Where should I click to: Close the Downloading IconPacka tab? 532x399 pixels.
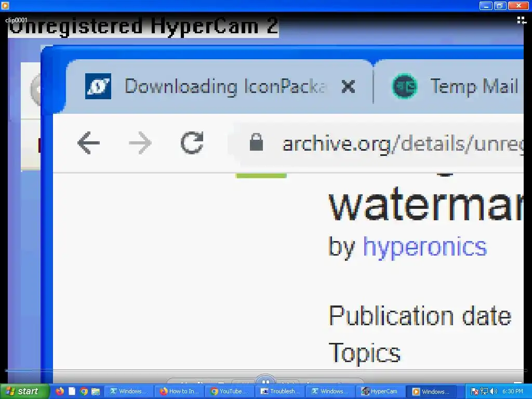point(349,87)
